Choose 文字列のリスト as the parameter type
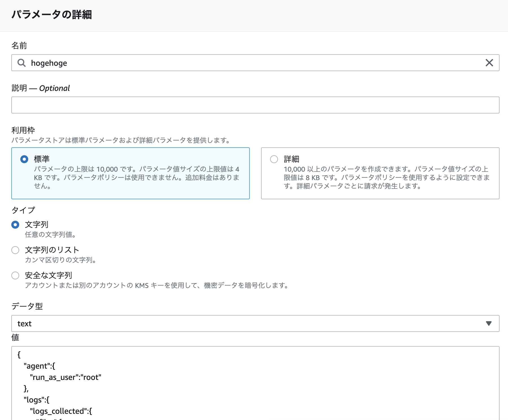This screenshot has width=508, height=420. (x=16, y=250)
